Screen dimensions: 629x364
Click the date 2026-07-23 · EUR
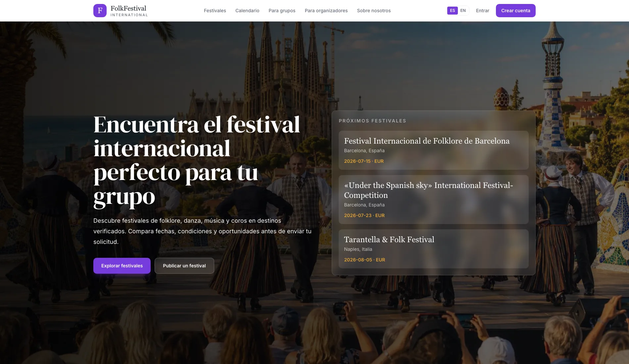[x=364, y=215]
